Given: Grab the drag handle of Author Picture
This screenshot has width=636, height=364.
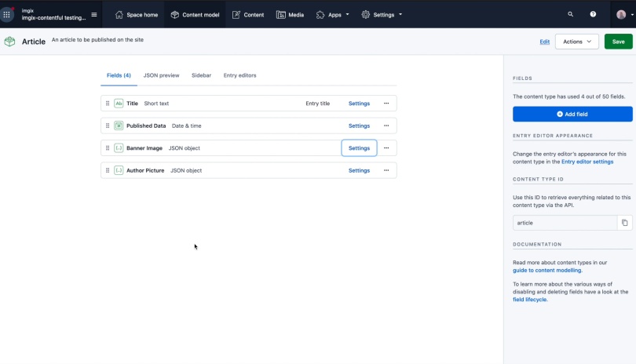Looking at the screenshot, I should (x=108, y=170).
